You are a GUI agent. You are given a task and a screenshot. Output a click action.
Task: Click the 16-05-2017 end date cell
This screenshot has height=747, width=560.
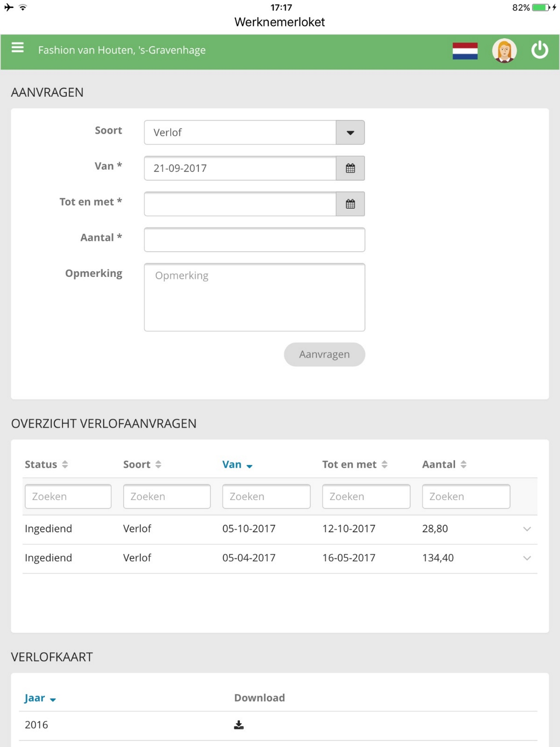click(349, 558)
